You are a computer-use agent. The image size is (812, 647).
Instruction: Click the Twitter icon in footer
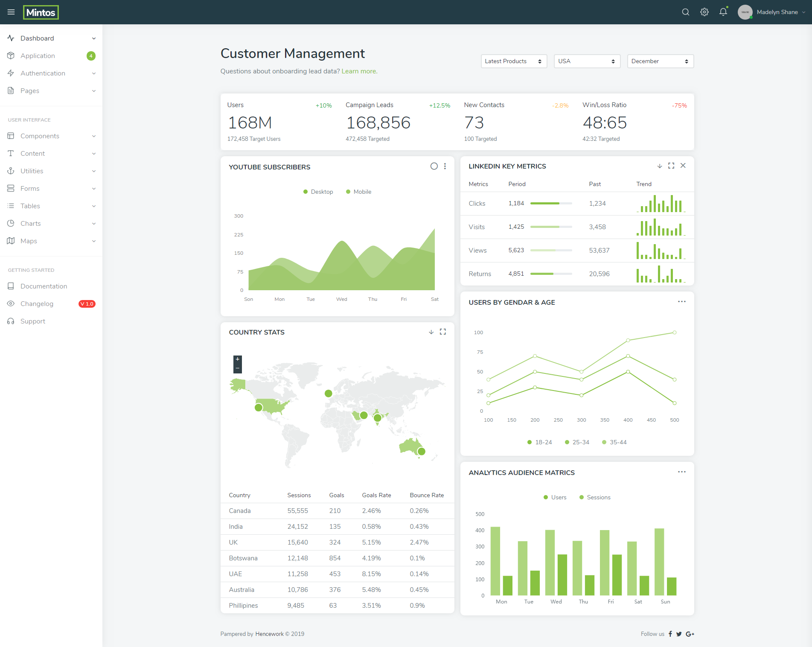tap(679, 634)
